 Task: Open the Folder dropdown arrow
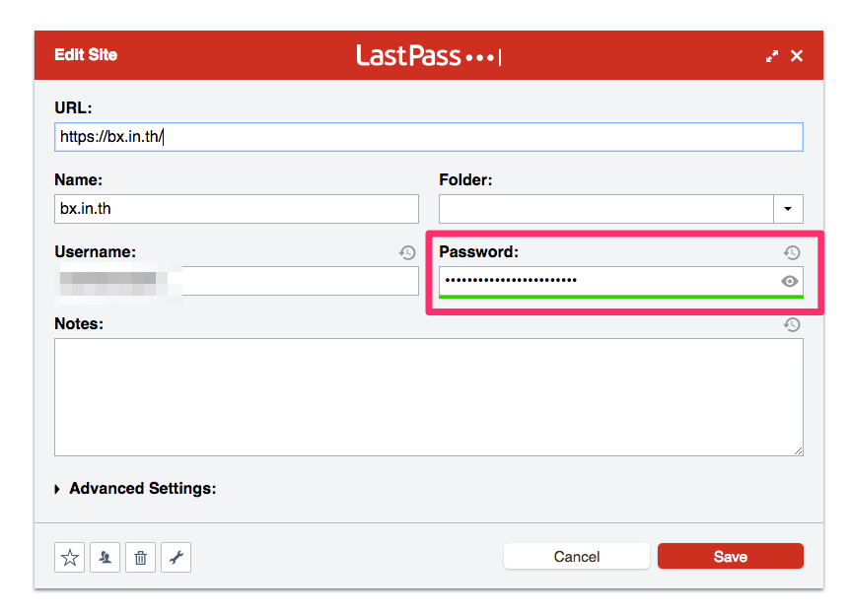pyautogui.click(x=788, y=209)
